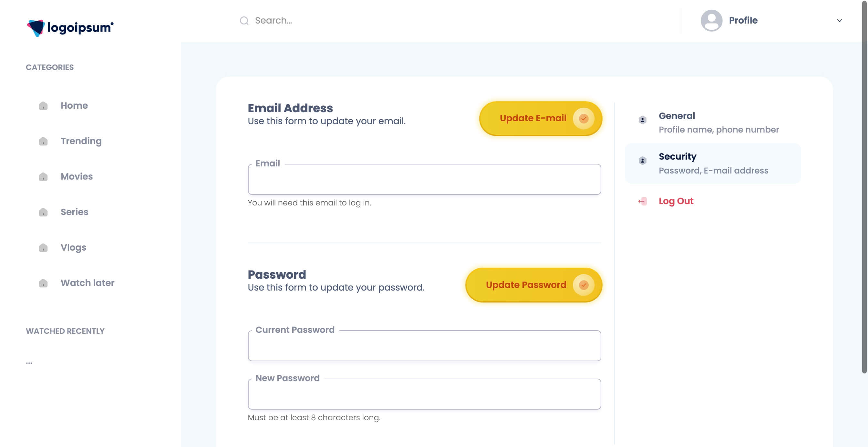Click the Watch later sidebar icon
The width and height of the screenshot is (868, 447).
[43, 283]
